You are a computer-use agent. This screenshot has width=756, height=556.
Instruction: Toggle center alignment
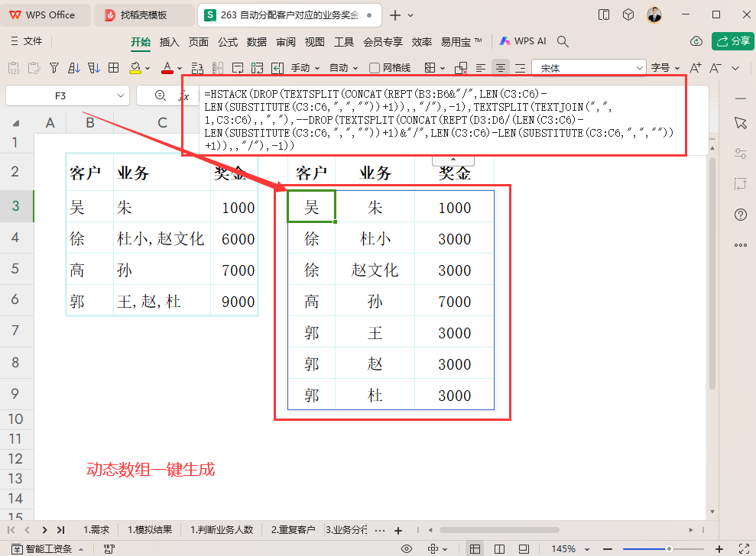tap(501, 69)
